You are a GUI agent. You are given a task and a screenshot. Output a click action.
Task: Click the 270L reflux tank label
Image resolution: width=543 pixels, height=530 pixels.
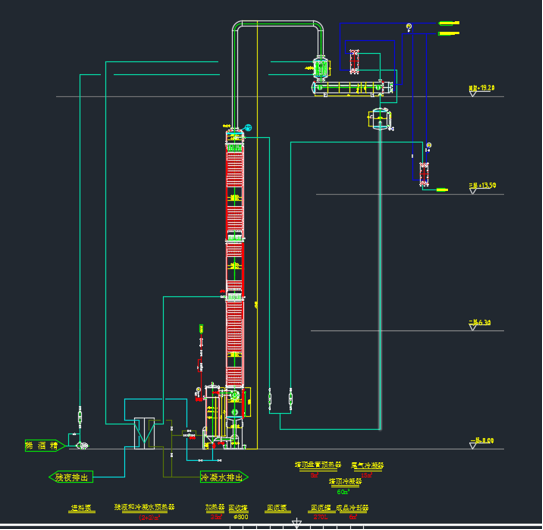click(321, 517)
